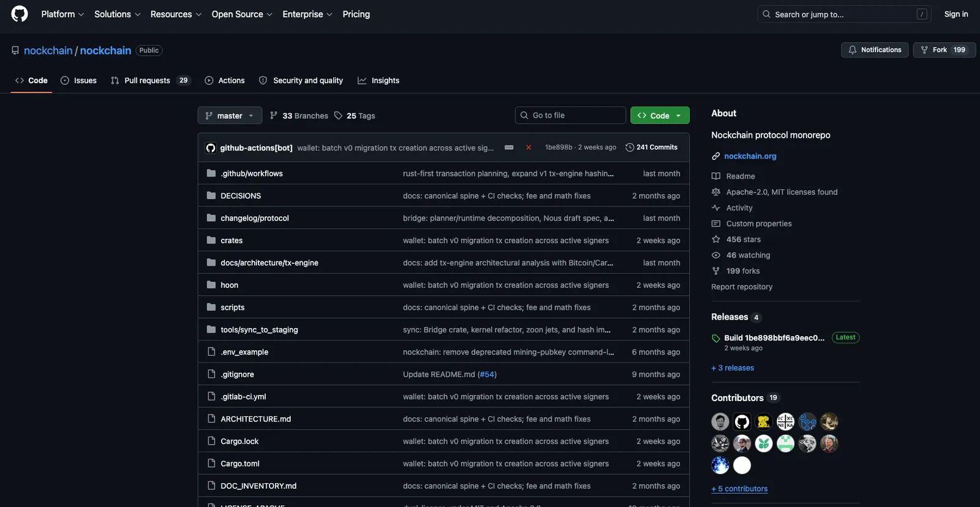
Task: Open the #54 pull request link
Action: point(487,374)
